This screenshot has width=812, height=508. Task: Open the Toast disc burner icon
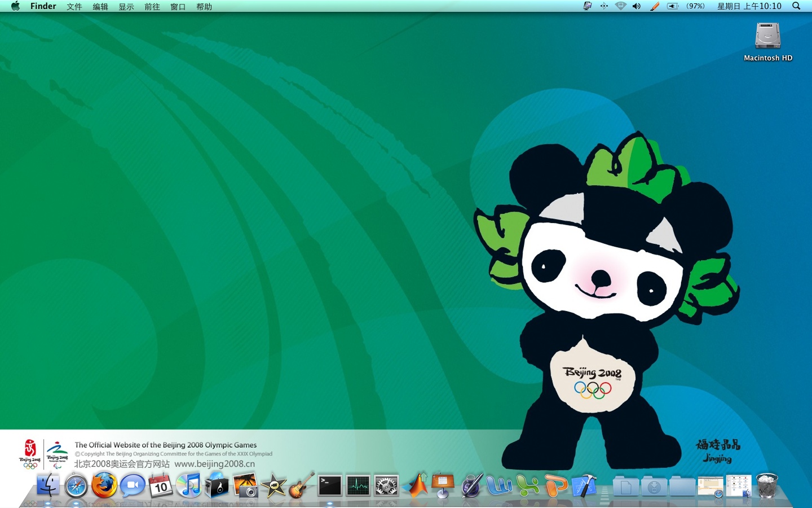(217, 485)
